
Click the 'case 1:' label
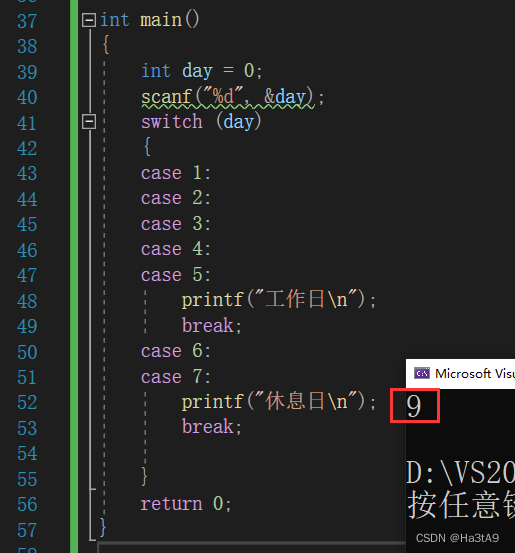[x=176, y=173]
